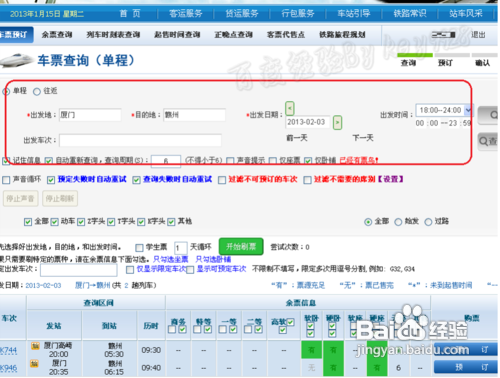
Task: Toggle the 仅卧铺 checkbox
Action: (x=308, y=161)
